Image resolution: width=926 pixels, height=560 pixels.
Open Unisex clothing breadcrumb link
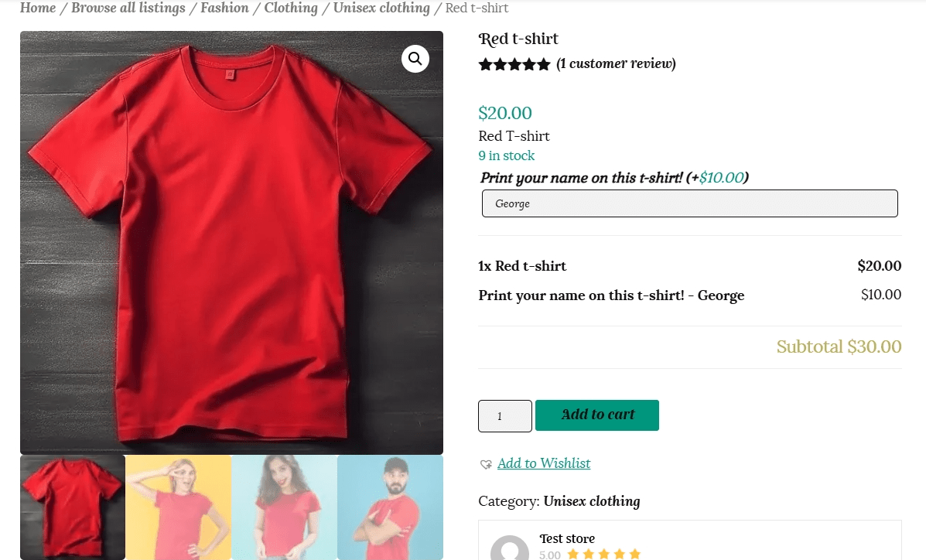point(381,9)
